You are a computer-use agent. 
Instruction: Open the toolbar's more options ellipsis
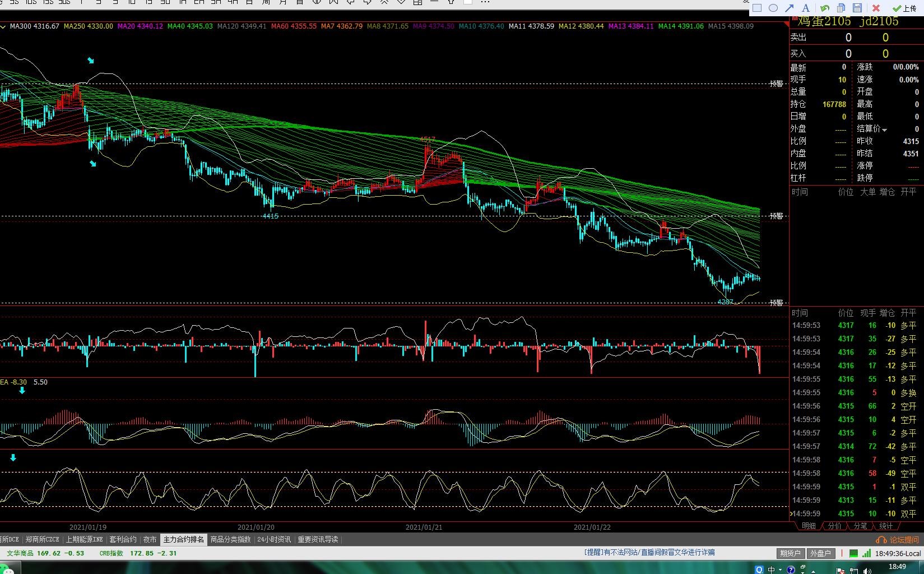click(485, 2)
